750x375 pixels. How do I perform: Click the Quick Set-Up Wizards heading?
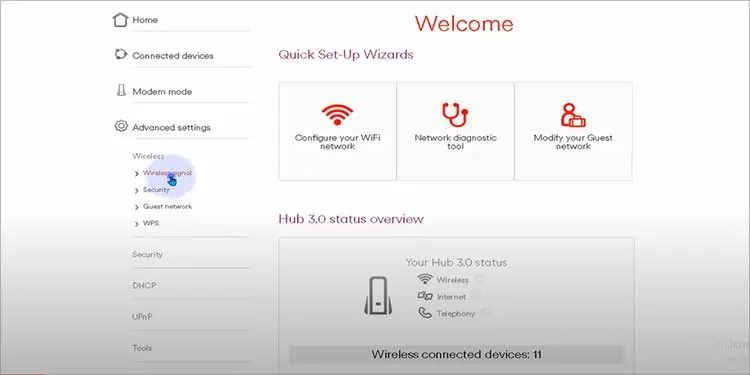tap(346, 55)
